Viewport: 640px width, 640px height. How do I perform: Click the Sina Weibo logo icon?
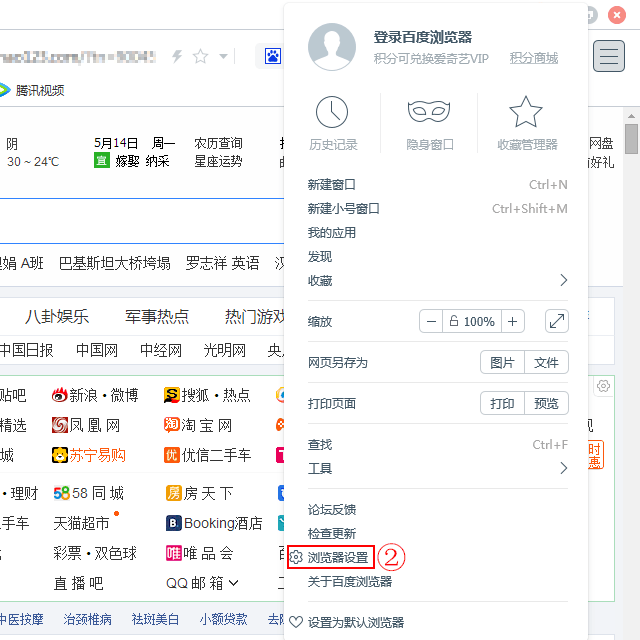coord(60,395)
